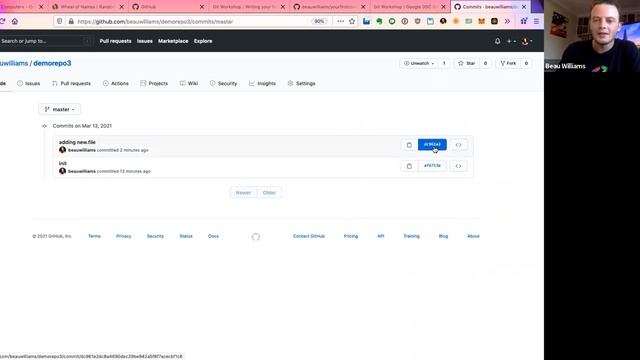Viewport: 640px width, 360px height.
Task: Browse repository at adding new.file commit
Action: (458, 145)
